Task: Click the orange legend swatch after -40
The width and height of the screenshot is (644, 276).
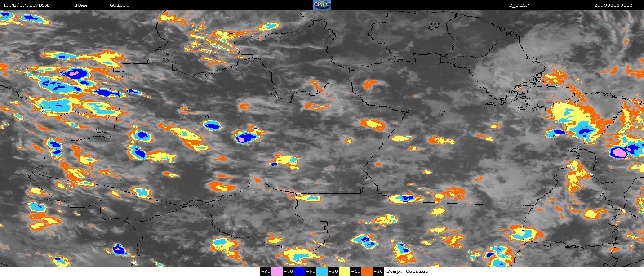Action: [367, 272]
